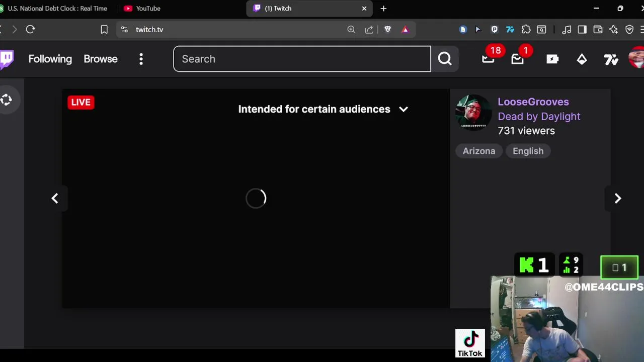
Task: Reload the page
Action: coord(30,30)
